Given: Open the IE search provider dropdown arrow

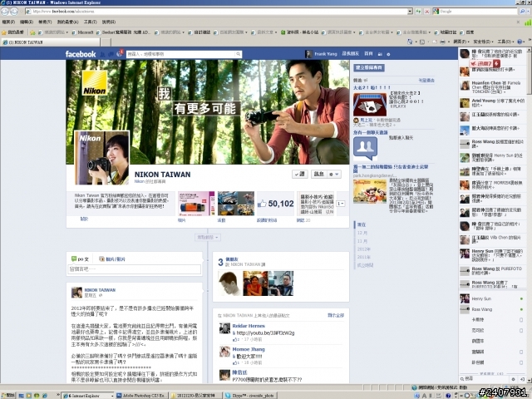Looking at the screenshot, I should (529, 12).
